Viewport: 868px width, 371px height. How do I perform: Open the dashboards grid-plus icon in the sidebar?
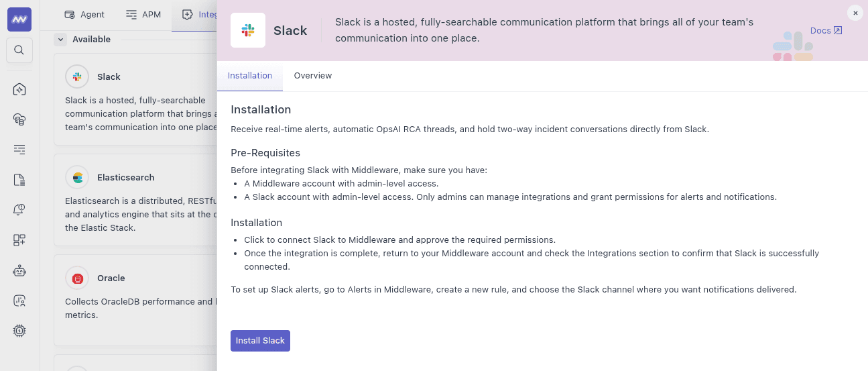point(19,240)
